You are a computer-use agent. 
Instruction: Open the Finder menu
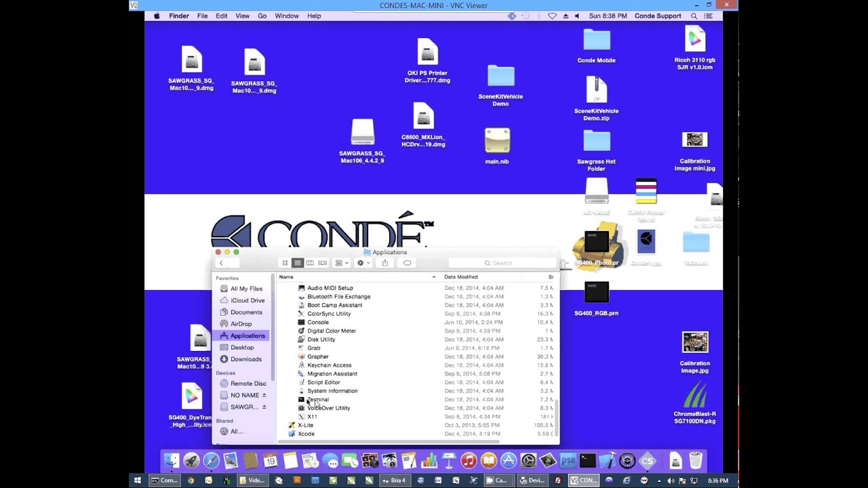[179, 16]
